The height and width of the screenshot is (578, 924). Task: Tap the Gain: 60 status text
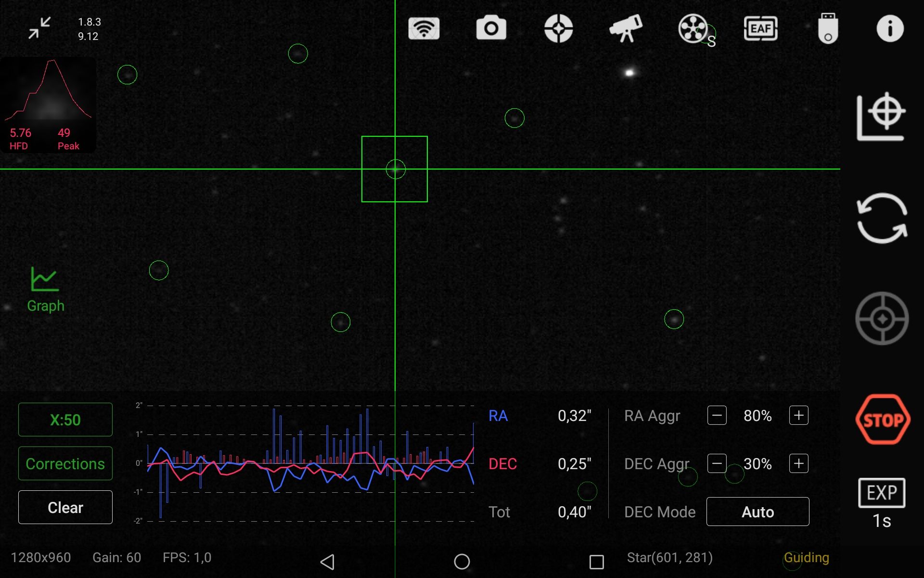coord(117,557)
